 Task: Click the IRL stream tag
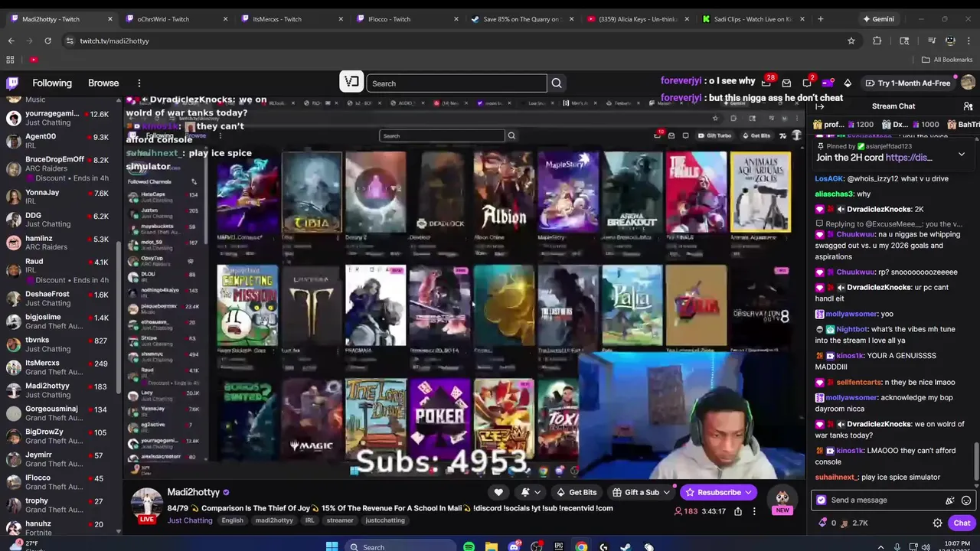pos(309,520)
